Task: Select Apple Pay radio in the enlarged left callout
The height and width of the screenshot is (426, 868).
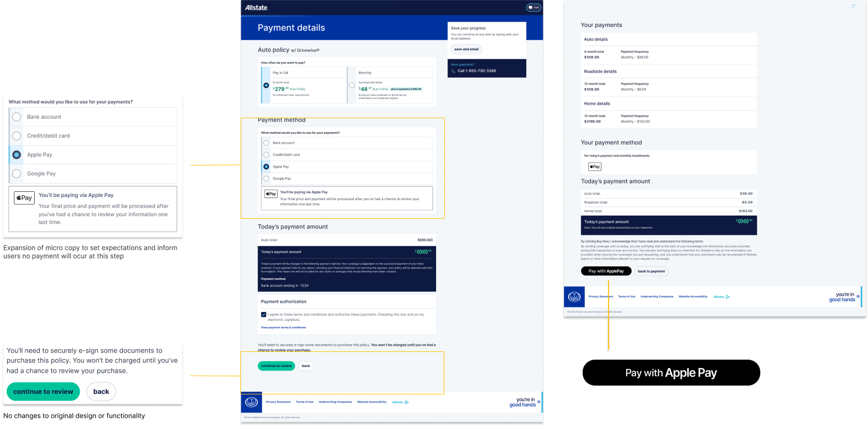Action: [17, 155]
